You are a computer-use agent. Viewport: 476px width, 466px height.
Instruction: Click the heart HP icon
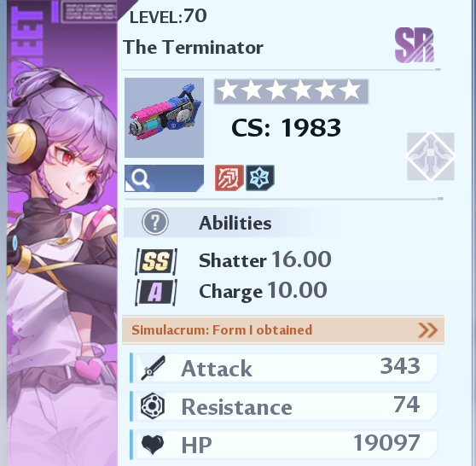point(153,445)
